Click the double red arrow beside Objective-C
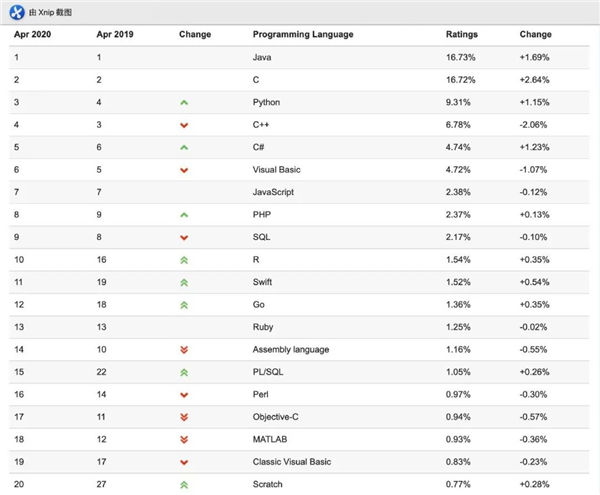Viewport: 600px width, 495px height. 184,417
